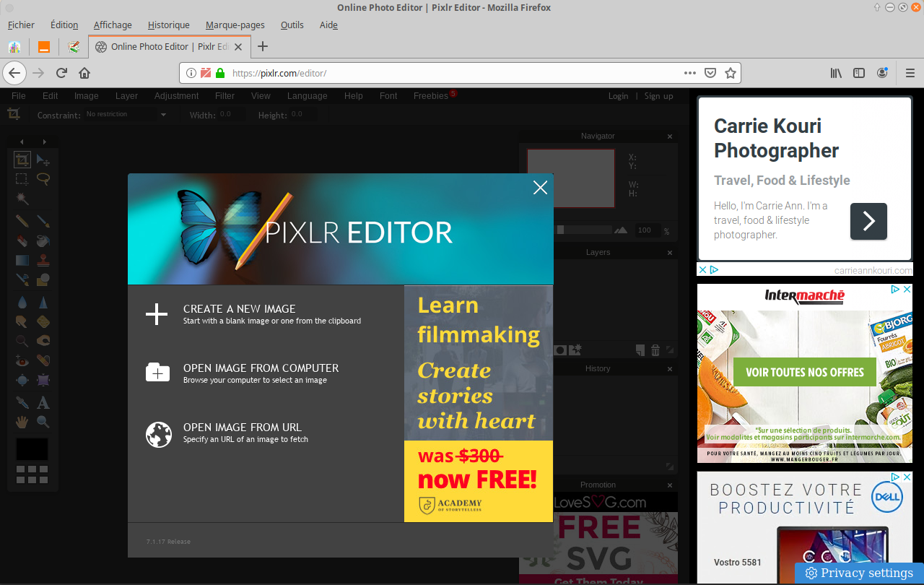The image size is (924, 585).
Task: Click the Login link
Action: click(x=618, y=96)
